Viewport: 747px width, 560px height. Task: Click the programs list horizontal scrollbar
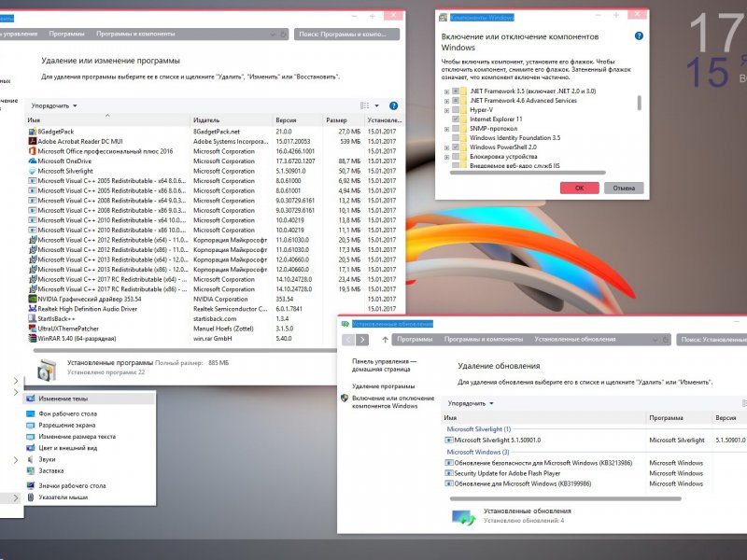click(185, 351)
